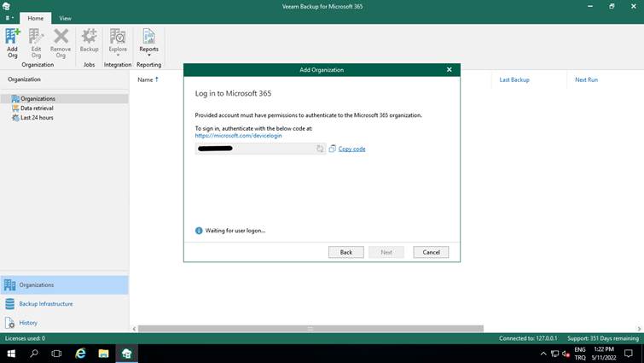Launch Internet Explorer from taskbar
The image size is (644, 363).
(x=80, y=354)
